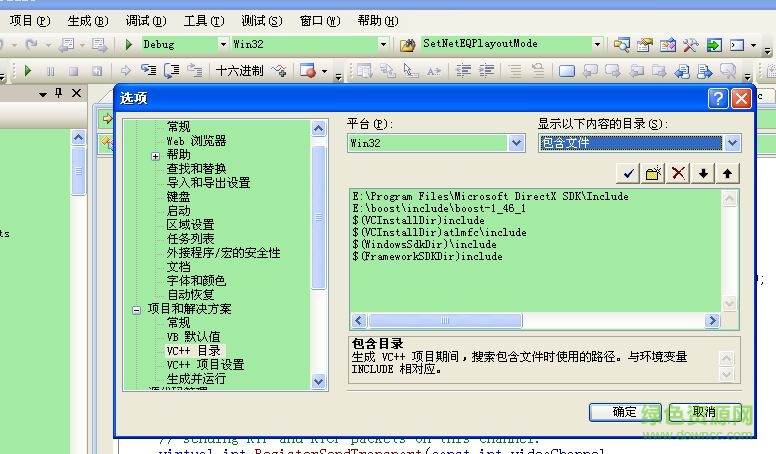Delete selected directory with red X icon

(679, 173)
